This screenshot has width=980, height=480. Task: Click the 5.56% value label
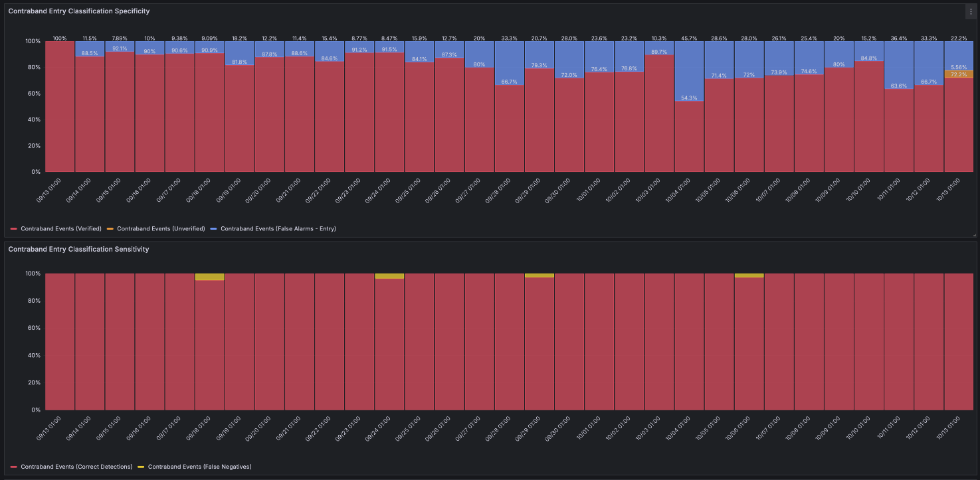coord(959,67)
